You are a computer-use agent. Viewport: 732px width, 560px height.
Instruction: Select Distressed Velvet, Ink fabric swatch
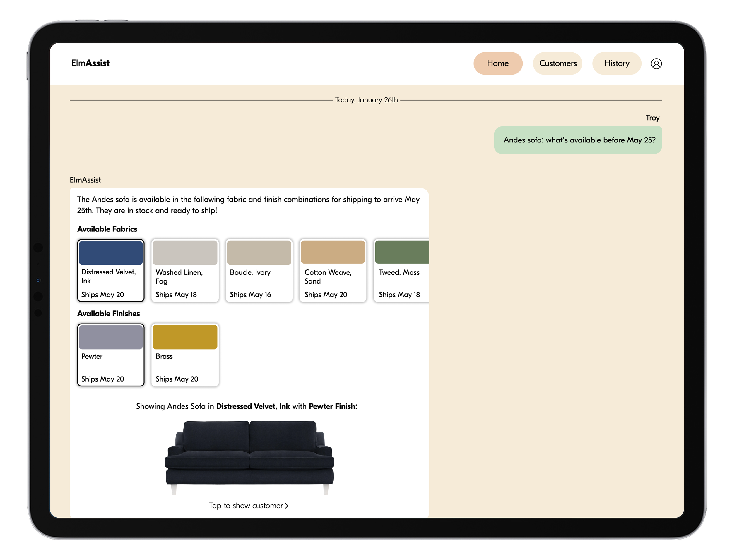click(111, 270)
